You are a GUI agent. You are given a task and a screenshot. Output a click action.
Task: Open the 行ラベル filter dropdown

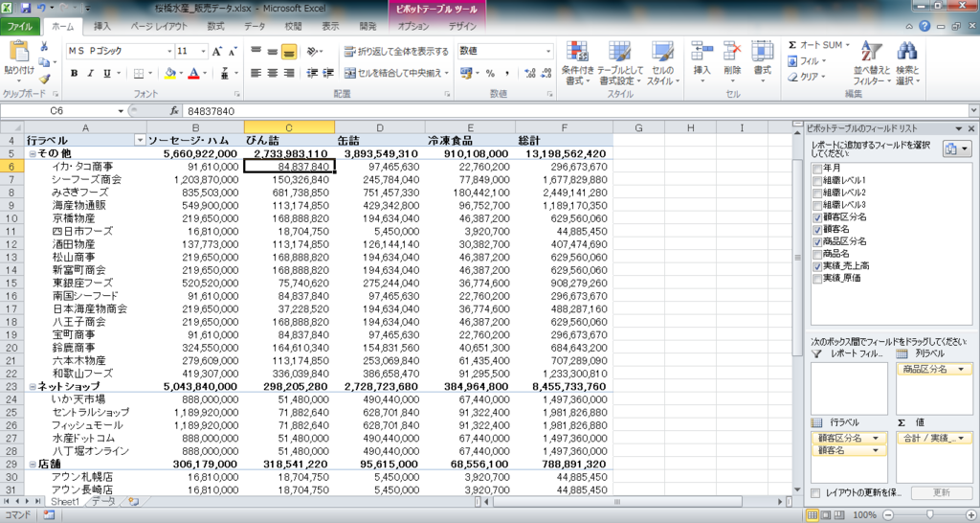[x=140, y=141]
